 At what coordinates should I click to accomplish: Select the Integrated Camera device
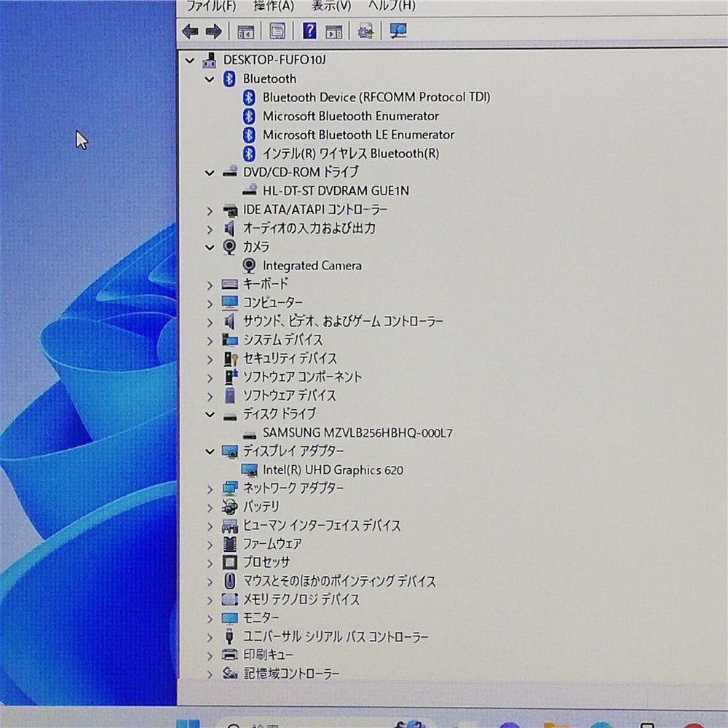click(x=312, y=266)
